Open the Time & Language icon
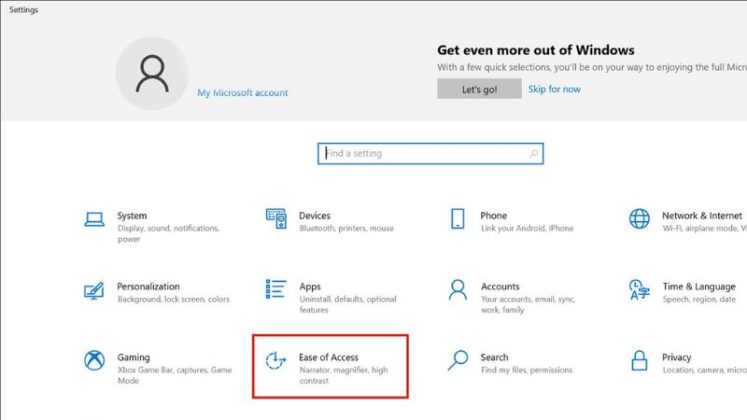Screen dimensions: 747x420 pyautogui.click(x=639, y=291)
